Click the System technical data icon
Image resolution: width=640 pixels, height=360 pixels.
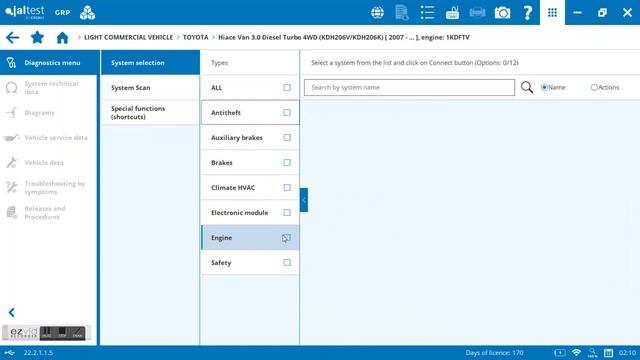click(11, 87)
